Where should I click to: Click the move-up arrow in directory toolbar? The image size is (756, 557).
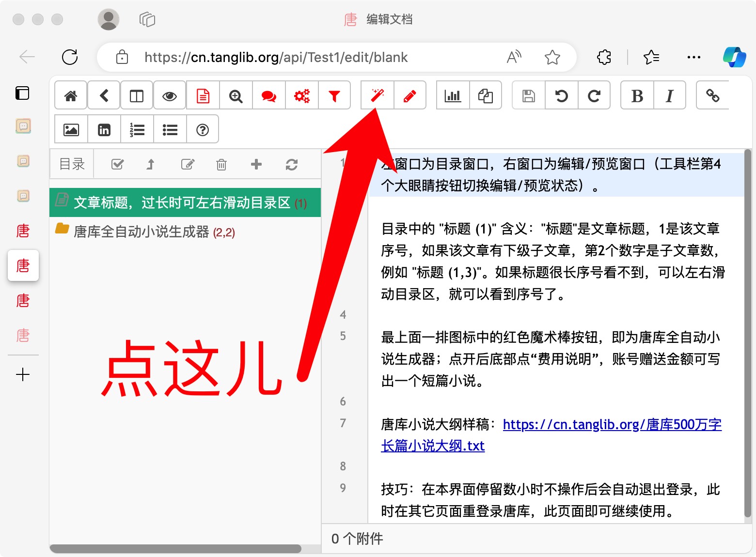point(150,164)
